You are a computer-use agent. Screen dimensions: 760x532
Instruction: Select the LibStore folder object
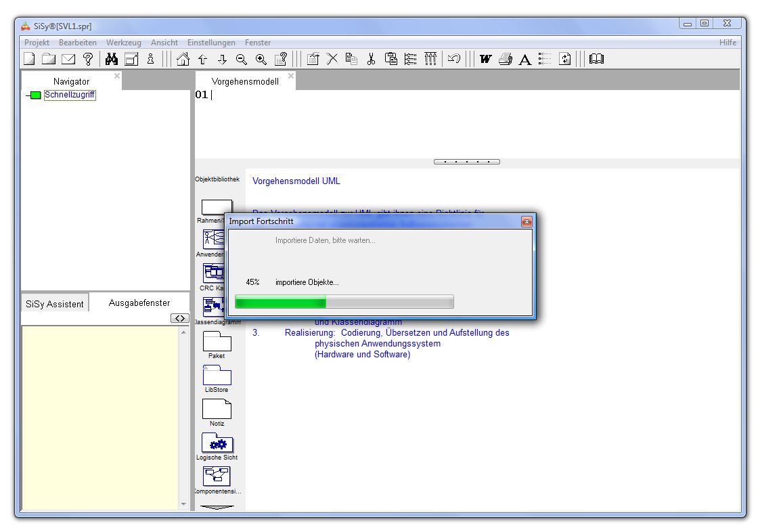tap(217, 375)
